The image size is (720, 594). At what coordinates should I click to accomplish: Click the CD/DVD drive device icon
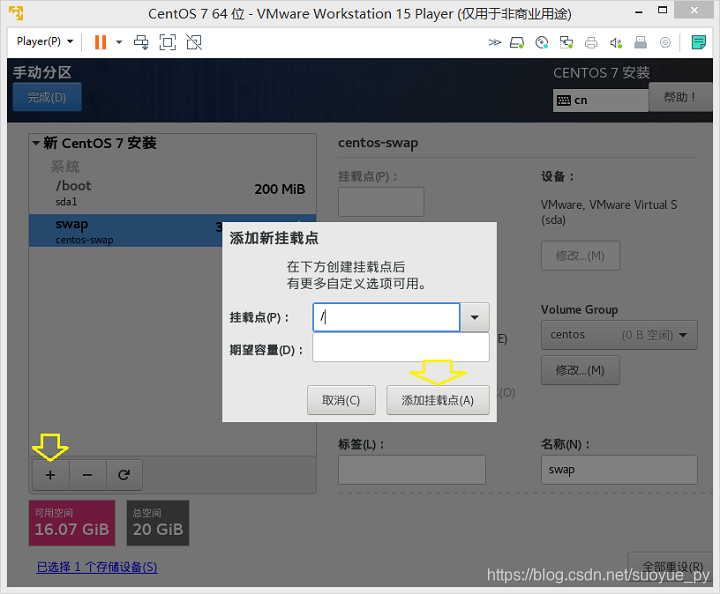pos(542,43)
